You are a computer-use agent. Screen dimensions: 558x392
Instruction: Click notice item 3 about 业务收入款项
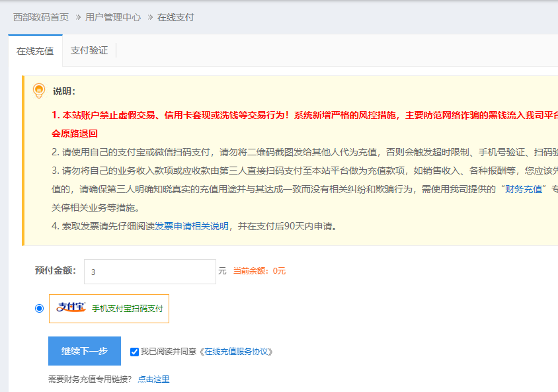305,171
